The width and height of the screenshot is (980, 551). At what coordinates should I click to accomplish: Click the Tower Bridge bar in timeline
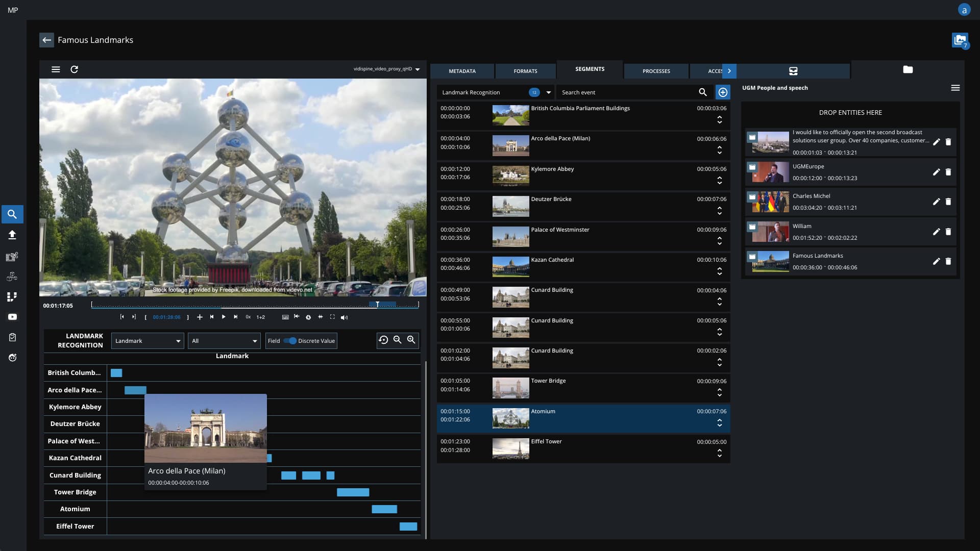click(353, 492)
